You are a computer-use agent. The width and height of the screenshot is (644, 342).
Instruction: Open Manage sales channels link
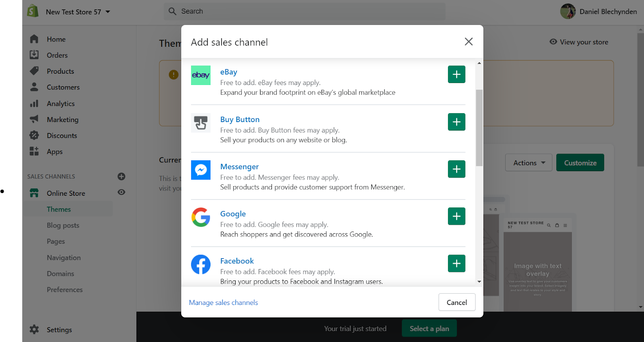coord(223,303)
